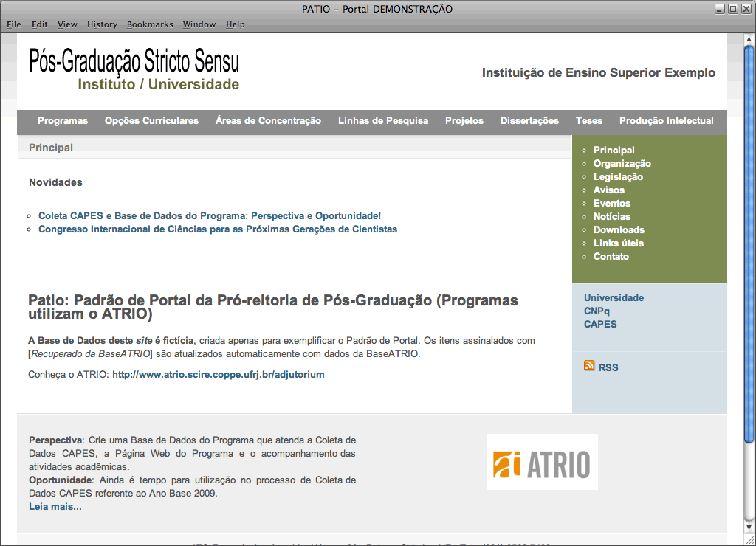Select Programas in the navigation bar
This screenshot has width=756, height=546.
pos(63,121)
